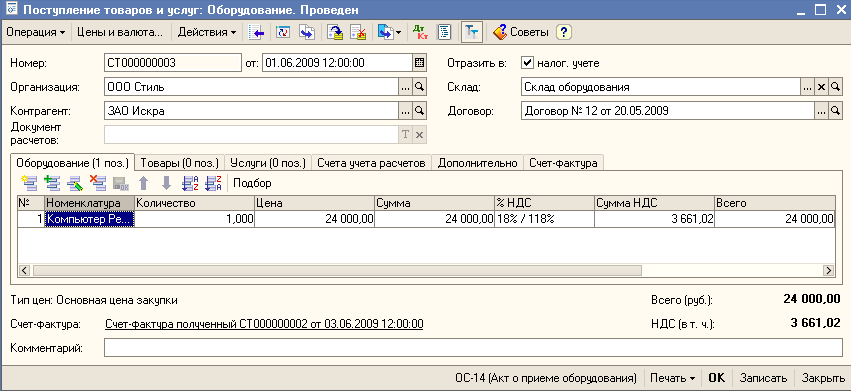
Task: Open calendar picker next to the date
Action: (419, 62)
